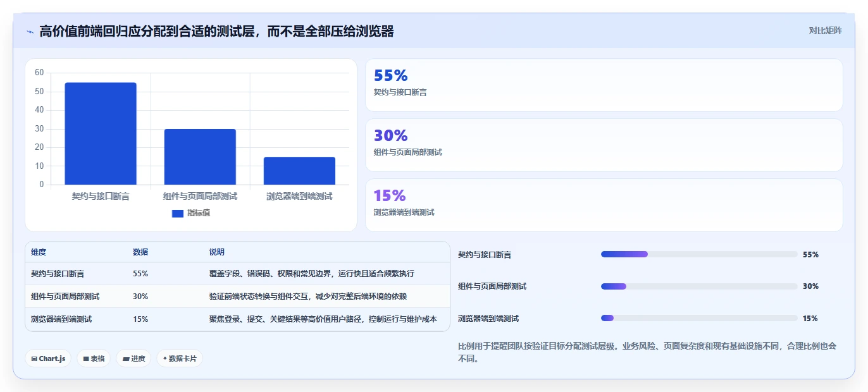Click the 组件与页面局部测试 progress row label
The height and width of the screenshot is (392, 868).
tap(492, 286)
